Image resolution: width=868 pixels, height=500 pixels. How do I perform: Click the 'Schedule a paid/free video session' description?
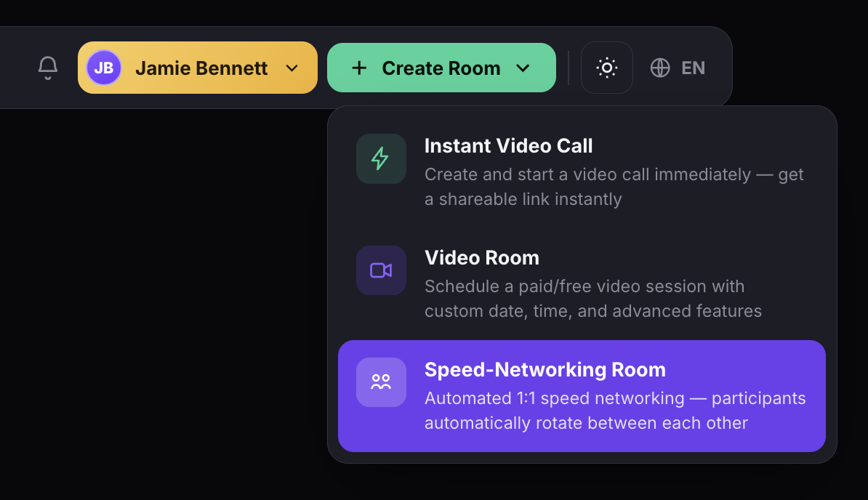593,299
